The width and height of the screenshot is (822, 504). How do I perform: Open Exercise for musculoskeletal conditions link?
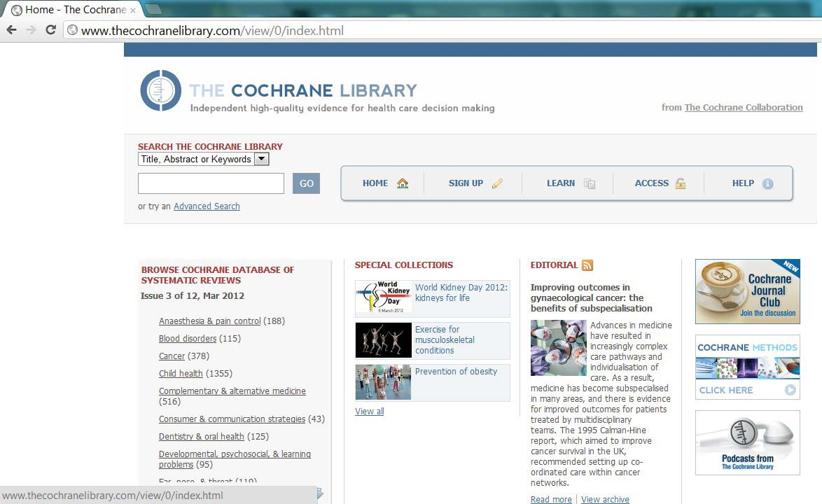pyautogui.click(x=445, y=340)
